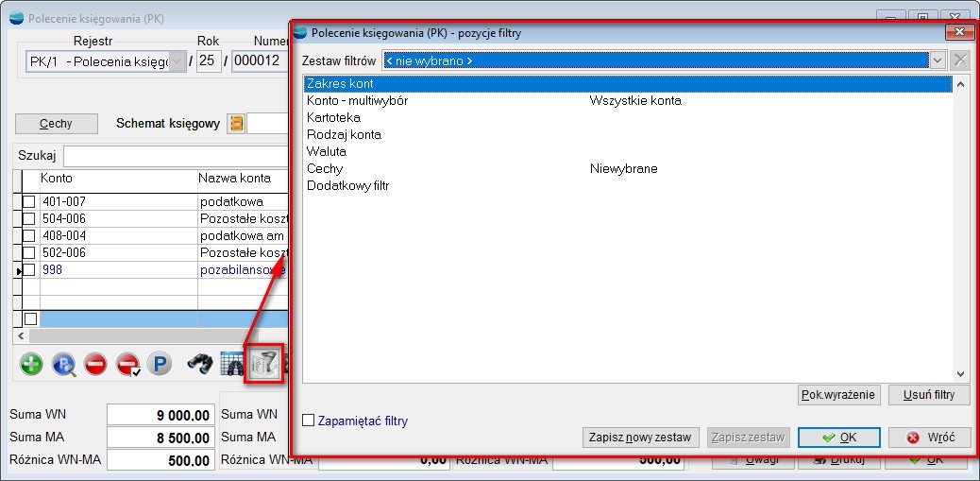This screenshot has width=980, height=481.
Task: Select the Rodzaj konta filter row
Action: pos(344,135)
